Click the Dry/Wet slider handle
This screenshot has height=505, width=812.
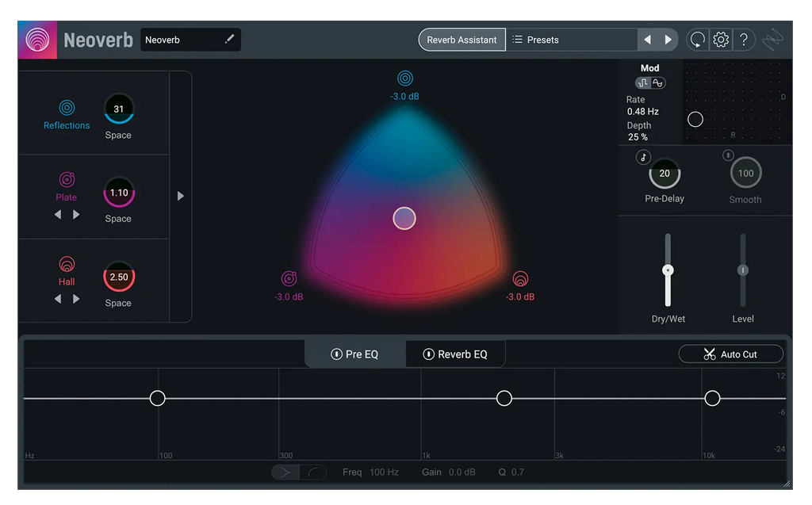(668, 270)
